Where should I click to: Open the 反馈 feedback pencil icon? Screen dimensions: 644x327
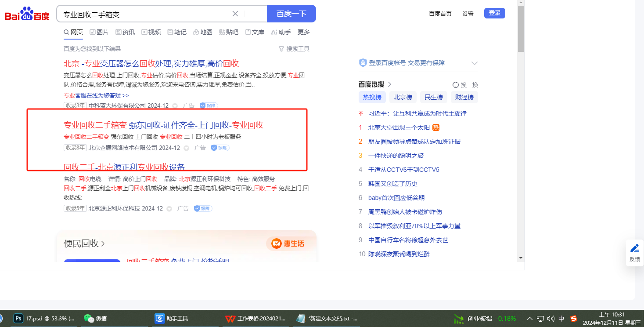coord(634,248)
